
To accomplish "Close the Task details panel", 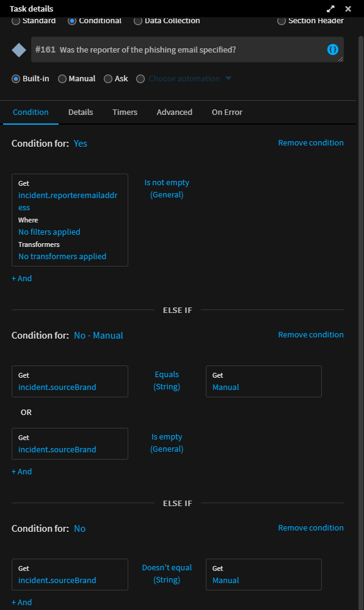I will [348, 9].
